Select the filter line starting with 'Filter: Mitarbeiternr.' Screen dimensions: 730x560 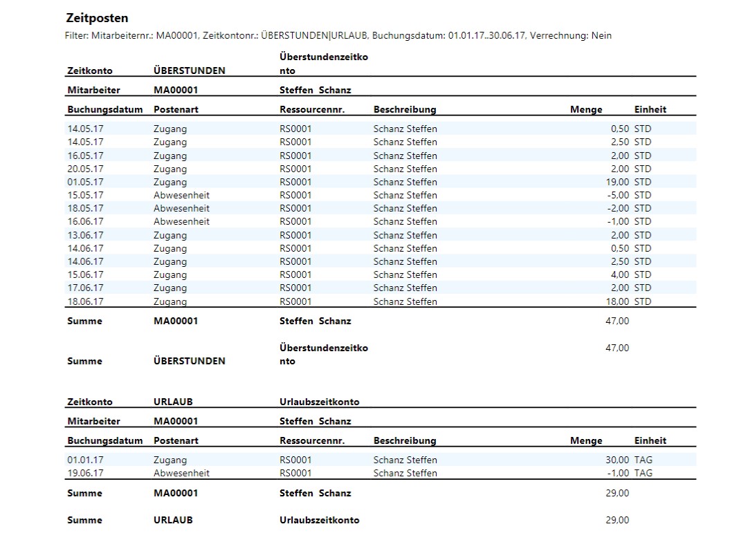[338, 36]
